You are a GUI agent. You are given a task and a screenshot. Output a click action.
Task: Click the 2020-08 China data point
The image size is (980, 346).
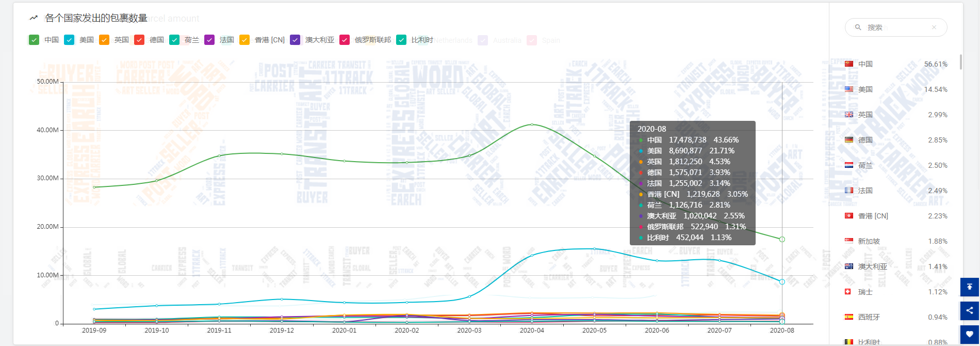(782, 239)
